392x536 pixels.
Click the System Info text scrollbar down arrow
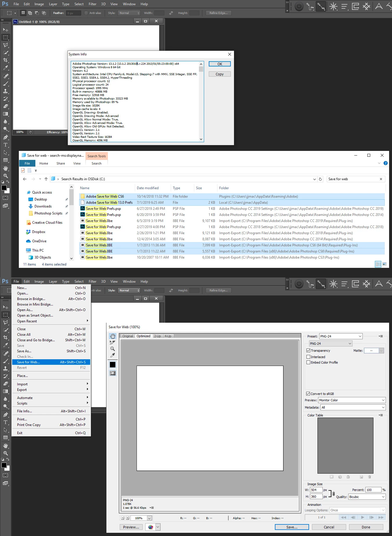[201, 139]
